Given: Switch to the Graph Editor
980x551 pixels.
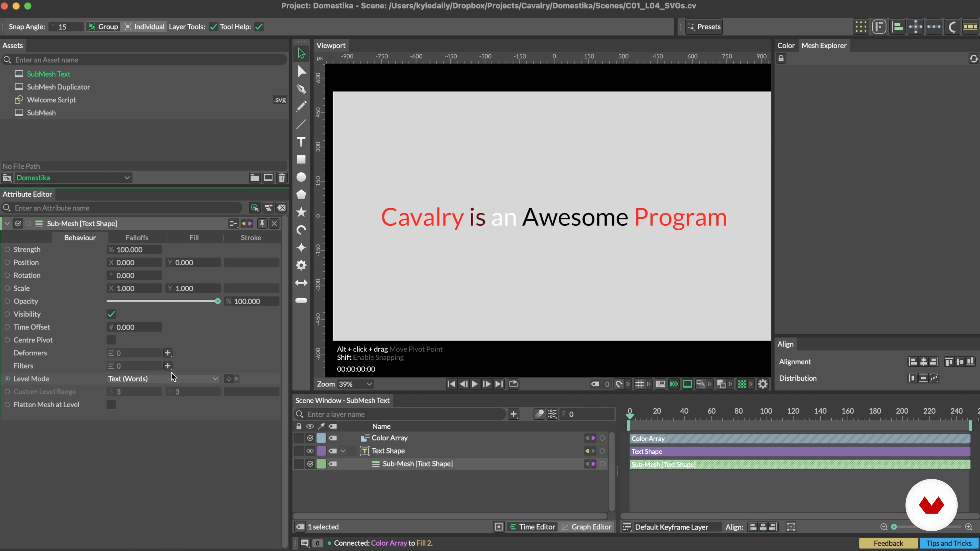Looking at the screenshot, I should (587, 527).
